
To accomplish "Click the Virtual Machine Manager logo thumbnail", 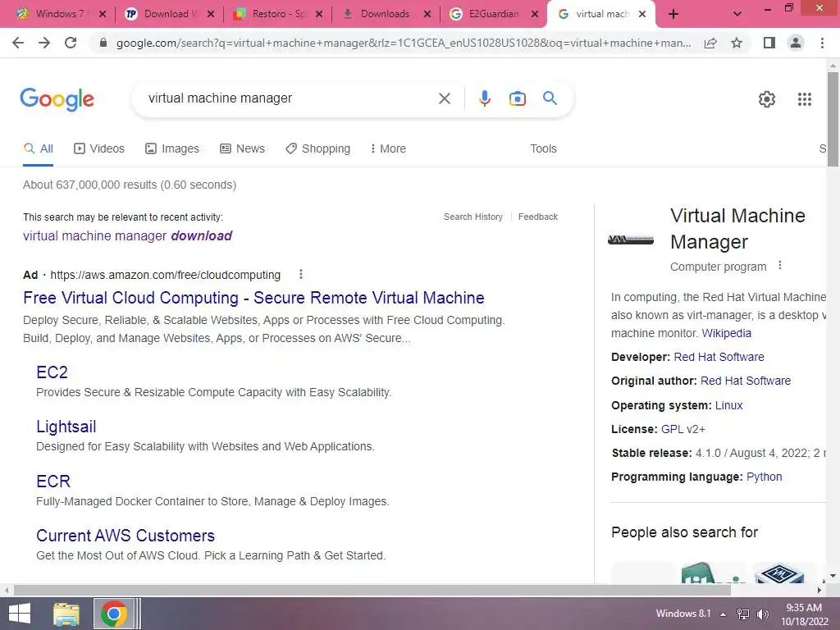I will pos(631,240).
